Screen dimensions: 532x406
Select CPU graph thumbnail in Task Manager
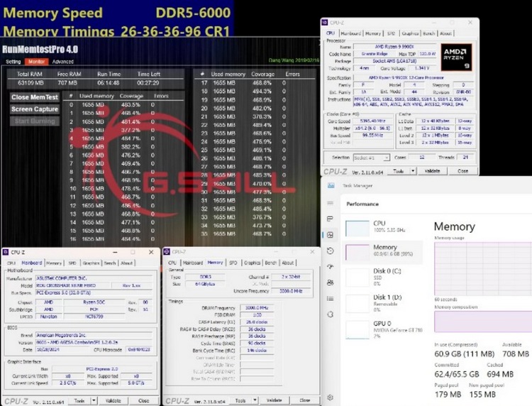[x=358, y=228]
